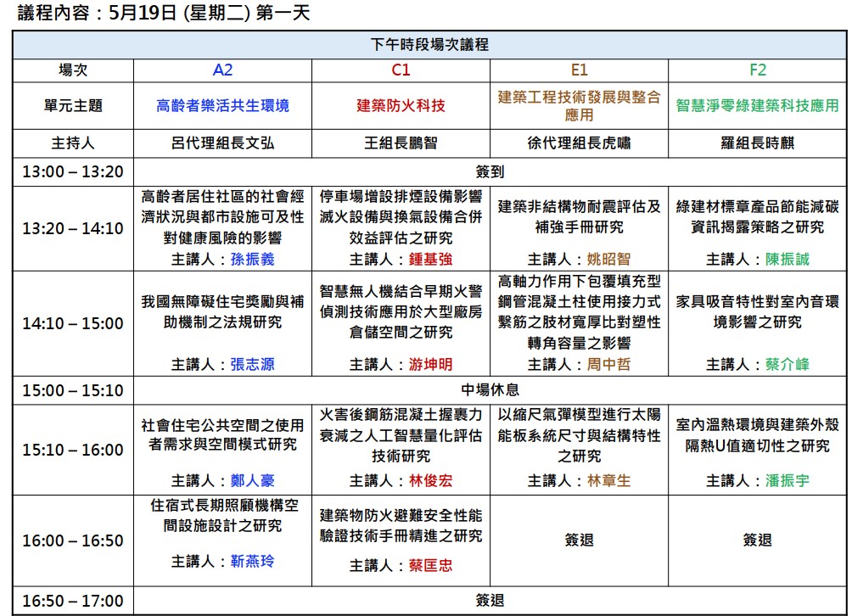852x616 pixels.
Task: Select the 13:00 – 13:20 time slot cell
Action: click(73, 172)
